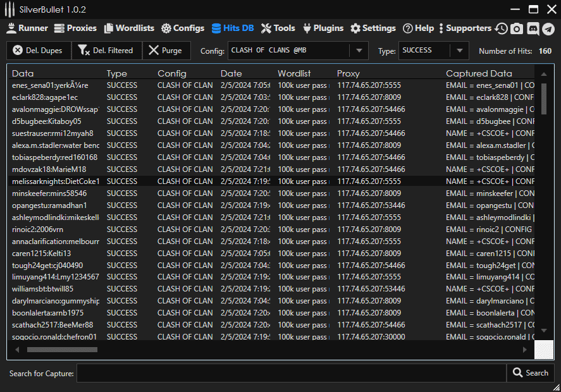561x392 pixels.
Task: Click the magnifier icon in Search button
Action: click(x=517, y=373)
